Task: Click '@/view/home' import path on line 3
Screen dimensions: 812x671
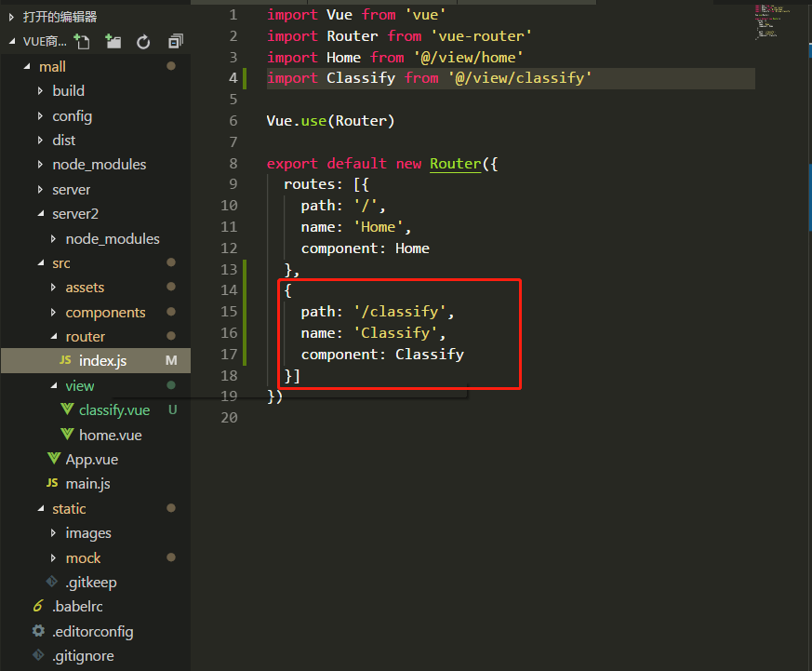Action: (468, 57)
